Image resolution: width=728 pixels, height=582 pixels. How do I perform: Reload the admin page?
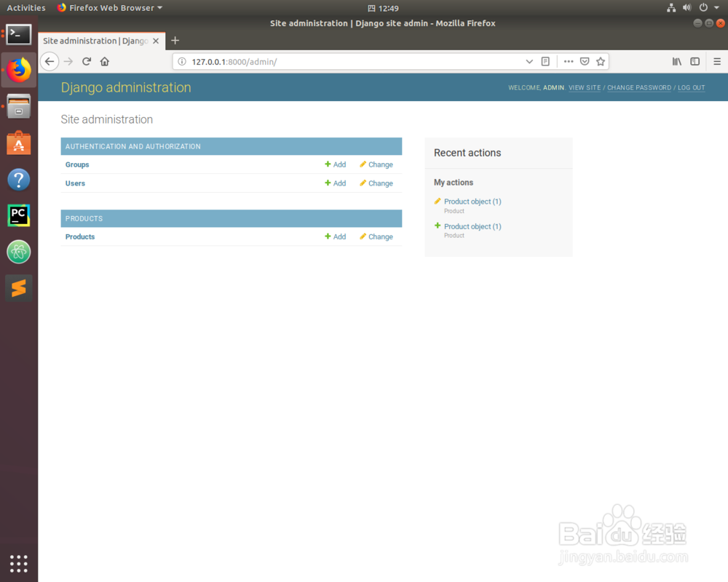[87, 62]
